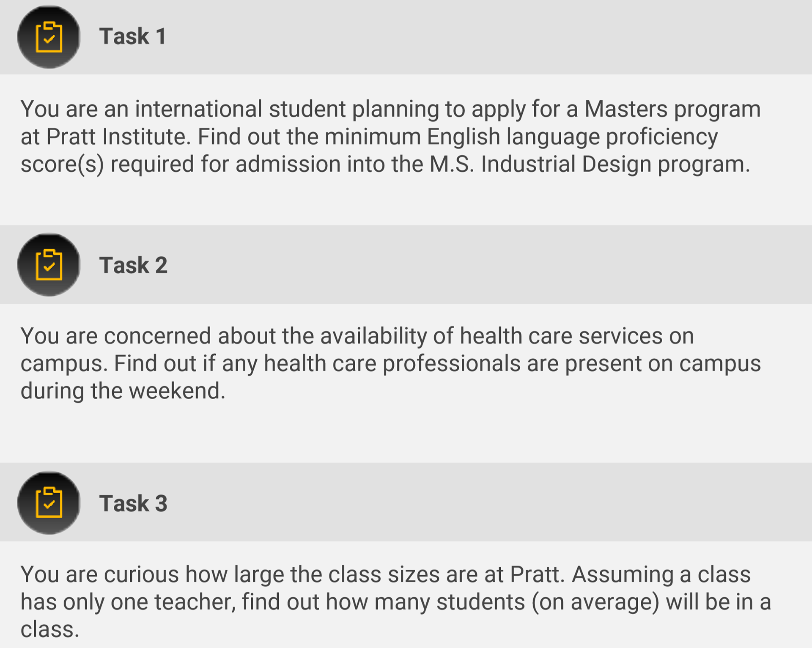The width and height of the screenshot is (812, 648).
Task: Select "Masters program" phrase in Task 1
Action: click(x=672, y=109)
